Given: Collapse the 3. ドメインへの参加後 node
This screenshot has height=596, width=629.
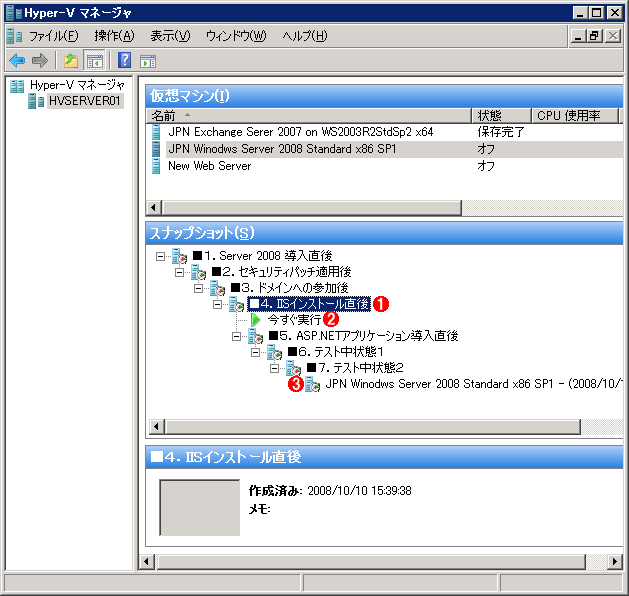Looking at the screenshot, I should pos(199,288).
